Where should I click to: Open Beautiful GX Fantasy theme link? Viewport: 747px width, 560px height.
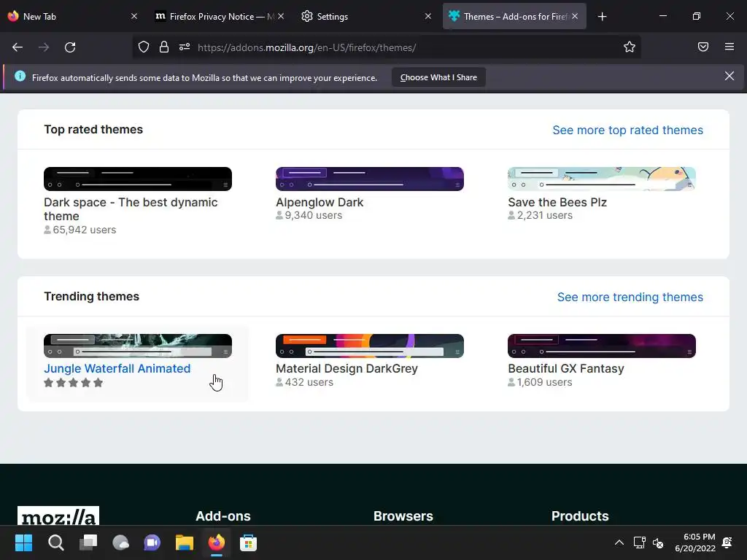click(565, 368)
